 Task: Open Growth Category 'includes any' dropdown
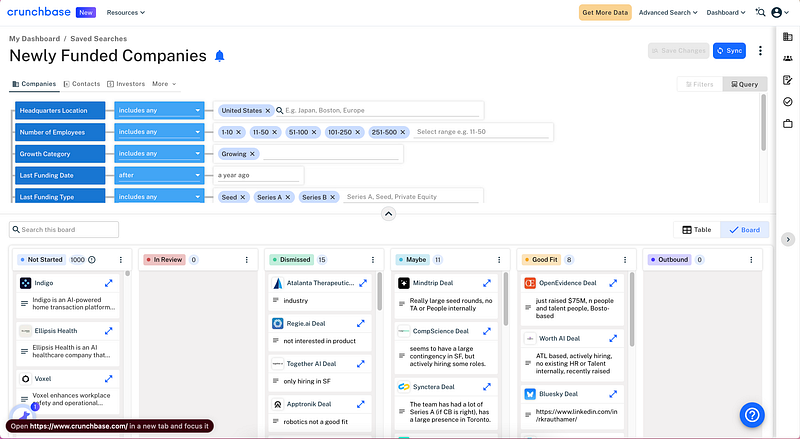coord(159,154)
